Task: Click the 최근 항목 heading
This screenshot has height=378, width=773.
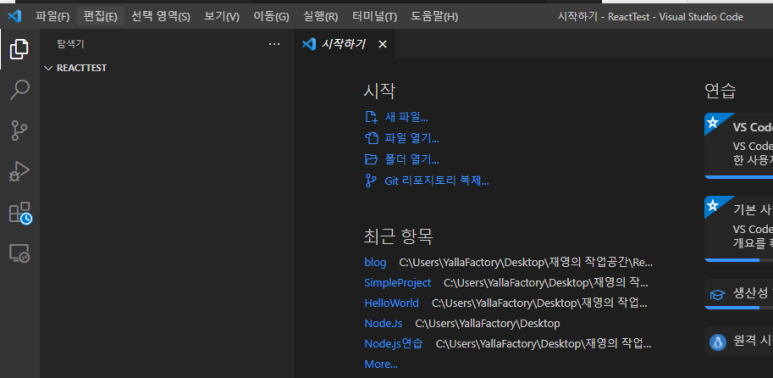Action: pyautogui.click(x=398, y=237)
